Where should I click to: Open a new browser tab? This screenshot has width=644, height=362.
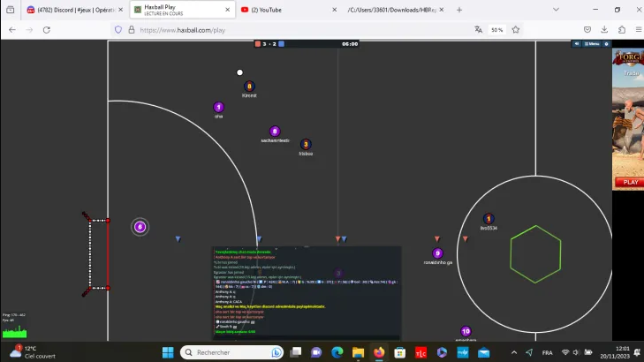click(458, 10)
